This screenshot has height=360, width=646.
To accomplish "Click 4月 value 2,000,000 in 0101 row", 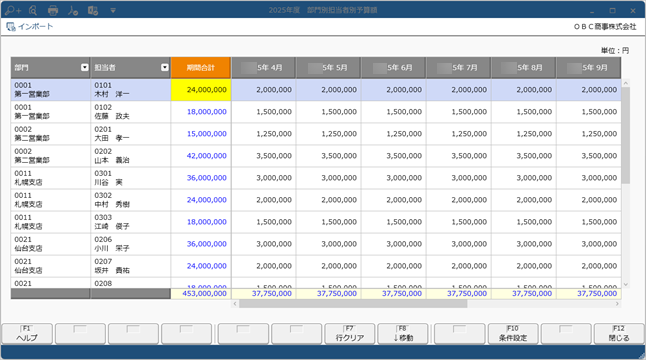I will [x=264, y=90].
